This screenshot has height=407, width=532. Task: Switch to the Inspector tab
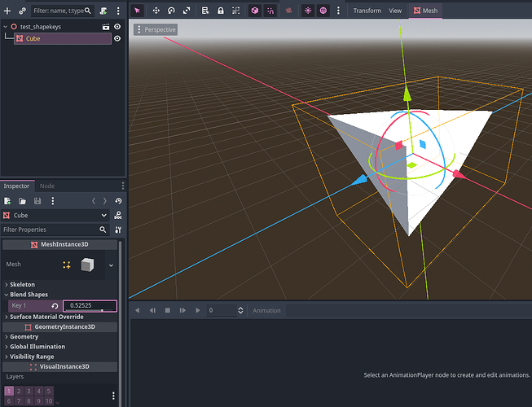click(16, 186)
